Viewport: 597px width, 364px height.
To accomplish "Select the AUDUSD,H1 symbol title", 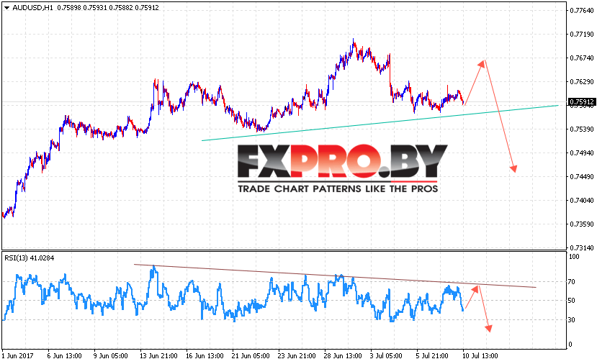I will (32, 8).
